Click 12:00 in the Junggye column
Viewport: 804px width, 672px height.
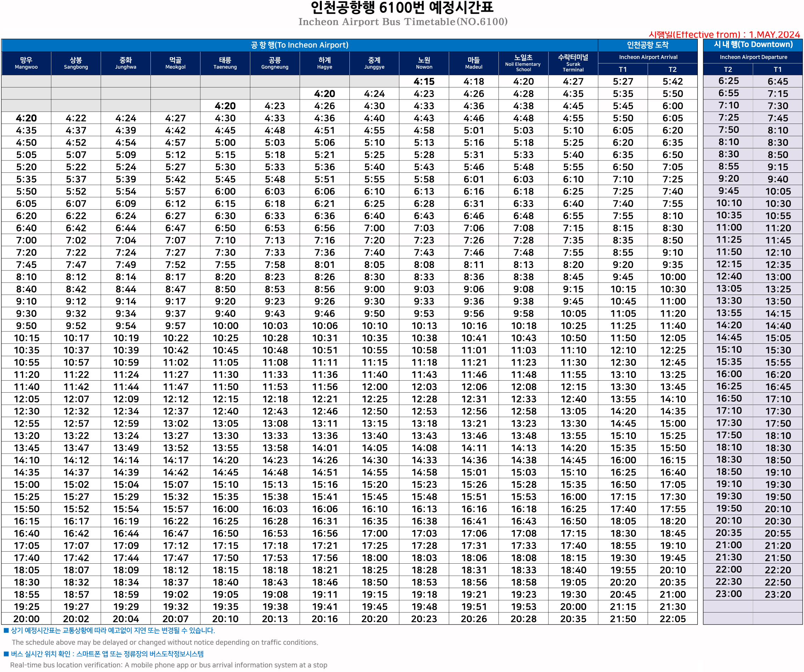coord(375,387)
